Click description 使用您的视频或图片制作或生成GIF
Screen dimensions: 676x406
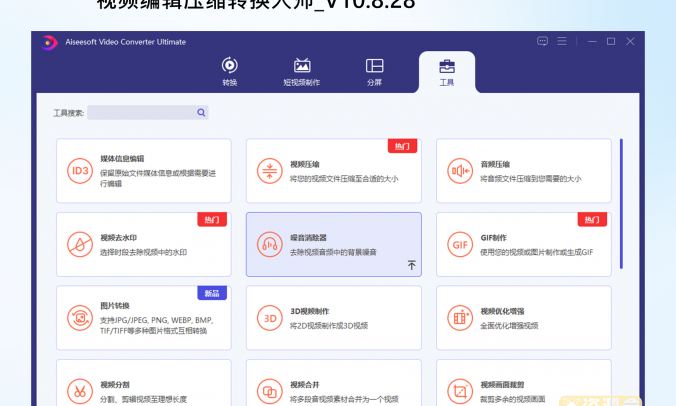pos(537,252)
